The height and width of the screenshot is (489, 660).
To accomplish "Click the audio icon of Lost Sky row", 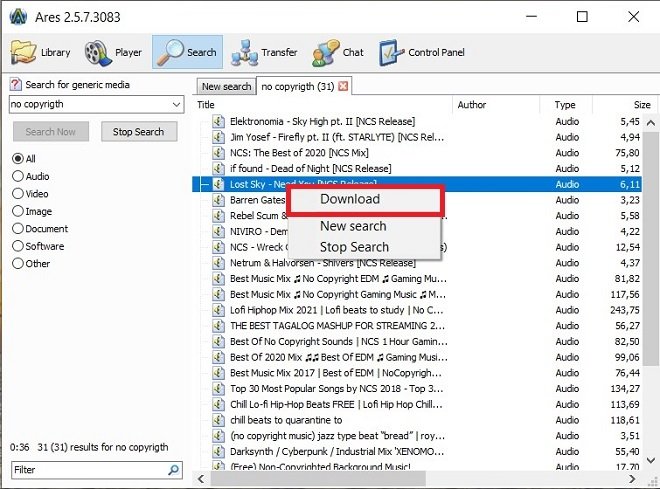I will [x=218, y=184].
